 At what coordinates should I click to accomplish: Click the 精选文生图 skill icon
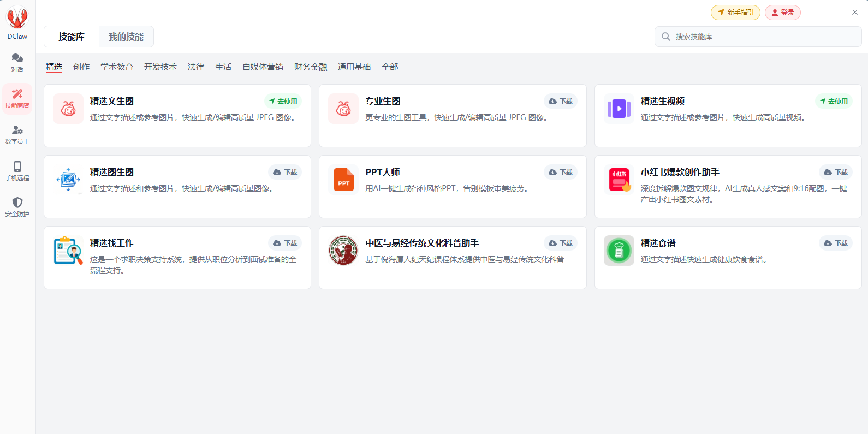tap(68, 109)
